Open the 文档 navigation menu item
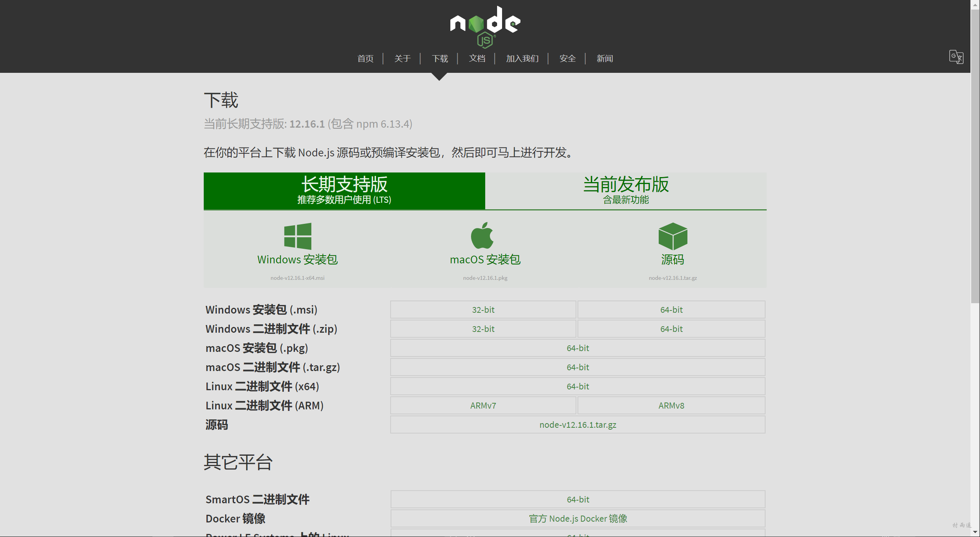Screen dimensions: 980x537 [477, 59]
